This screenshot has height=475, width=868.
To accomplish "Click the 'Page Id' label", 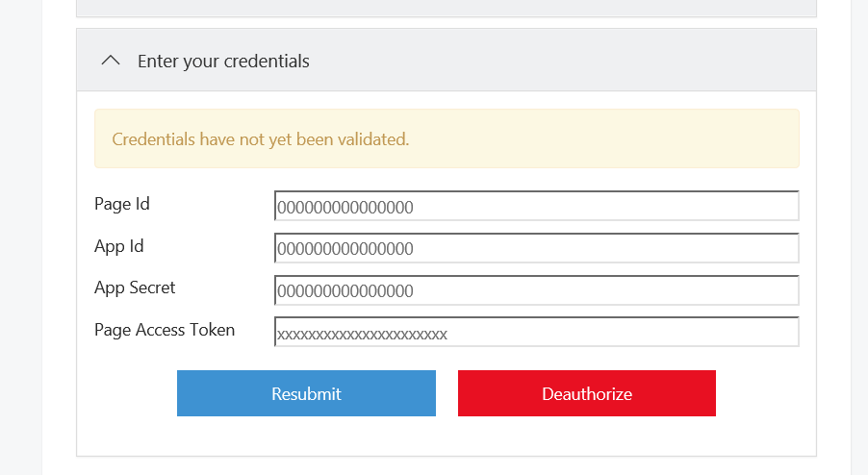I will (x=122, y=204).
